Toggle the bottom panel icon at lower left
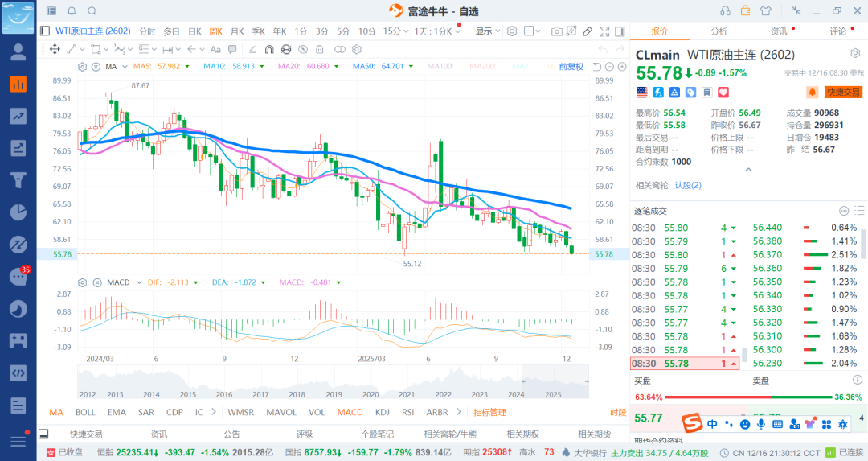868x461 pixels. tap(43, 434)
